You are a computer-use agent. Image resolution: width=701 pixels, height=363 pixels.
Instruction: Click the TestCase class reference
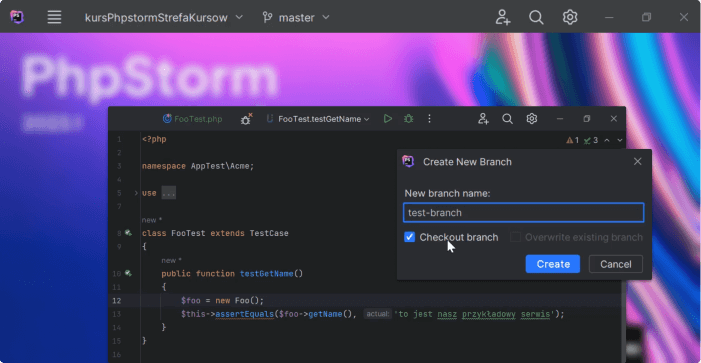269,233
